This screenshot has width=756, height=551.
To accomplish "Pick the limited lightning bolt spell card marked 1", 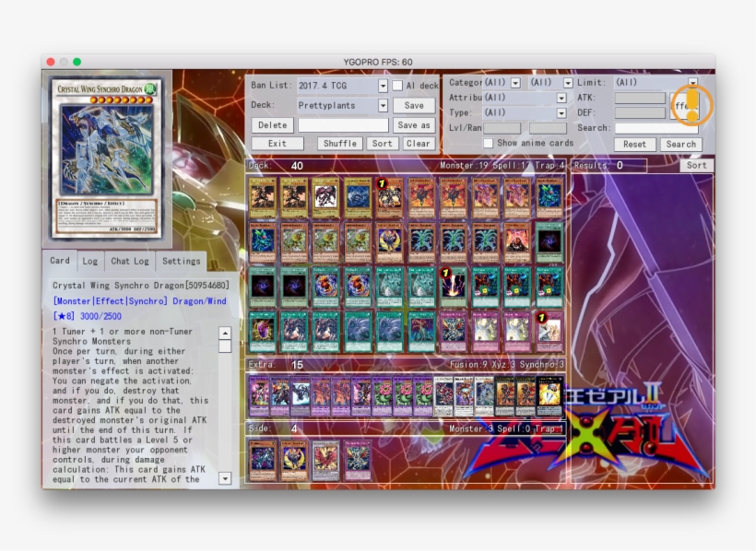I will (x=454, y=287).
